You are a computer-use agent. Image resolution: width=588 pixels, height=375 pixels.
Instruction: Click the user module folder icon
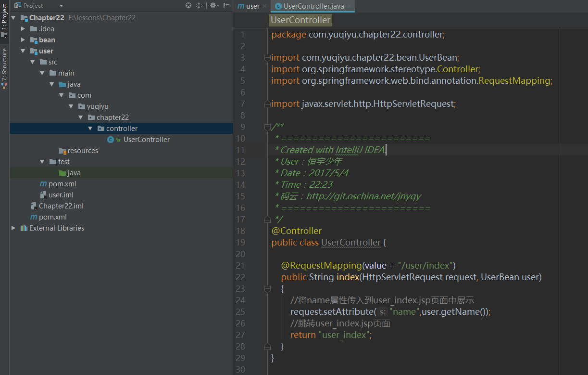(x=33, y=51)
